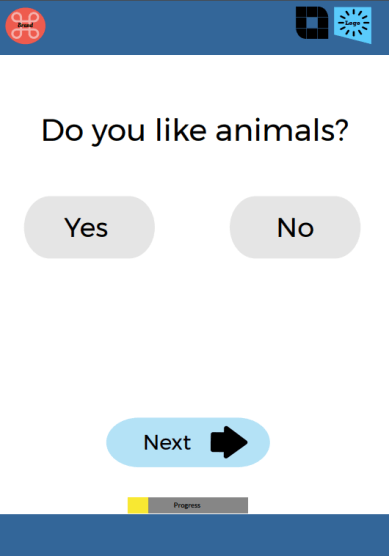The height and width of the screenshot is (556, 389).
Task: Tap the 'Brand' text in the red circle
Action: point(25,25)
